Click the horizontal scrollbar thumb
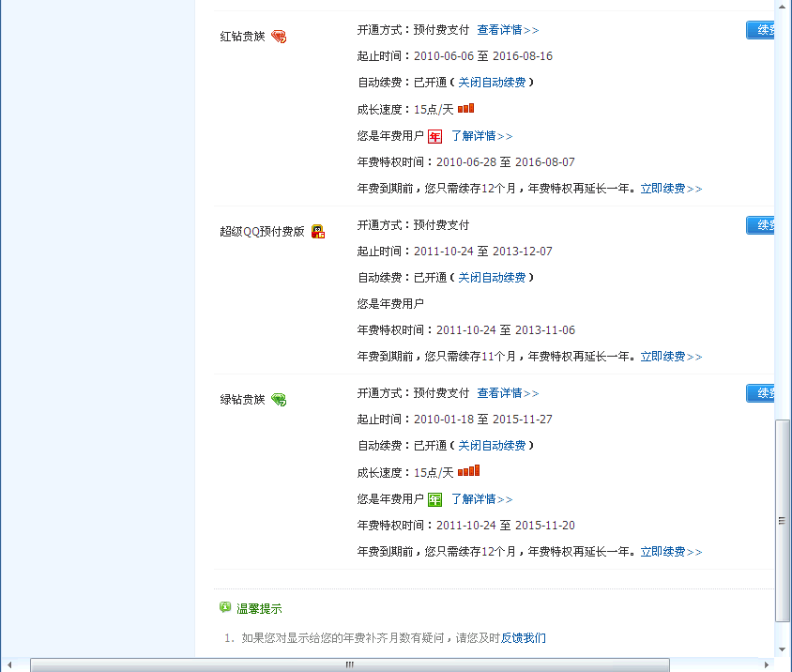The image size is (792, 672). (349, 664)
